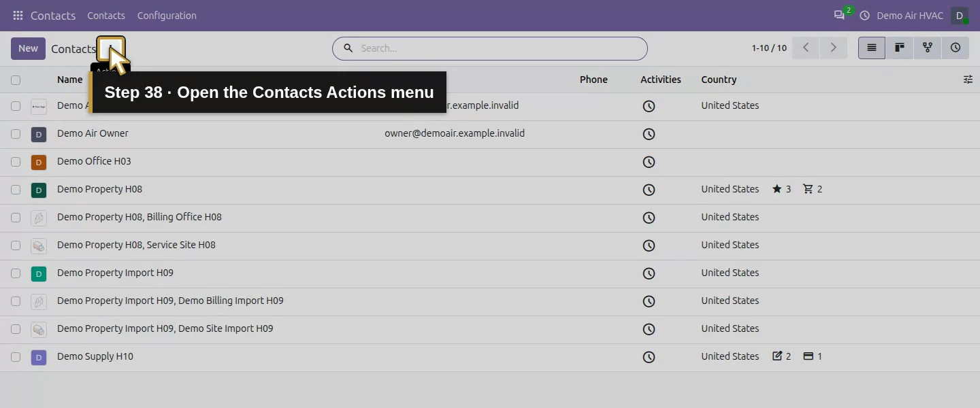Click Demo Supply H10 avatar

pyautogui.click(x=39, y=358)
